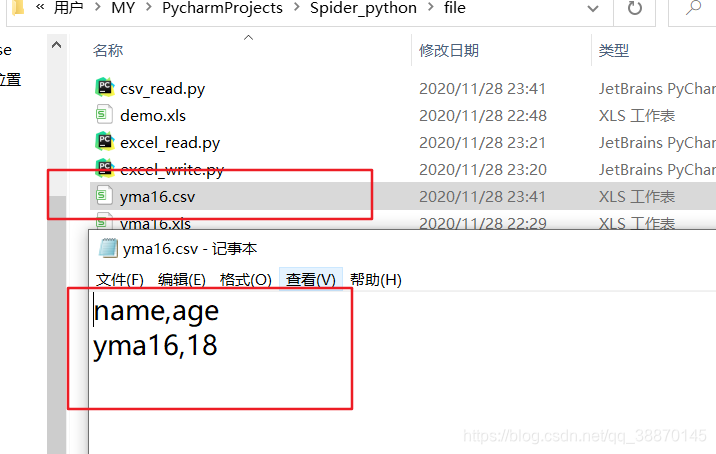Screen dimensions: 716x454
Task: Go to the PycharmProjects folder in the path
Action: click(x=222, y=8)
